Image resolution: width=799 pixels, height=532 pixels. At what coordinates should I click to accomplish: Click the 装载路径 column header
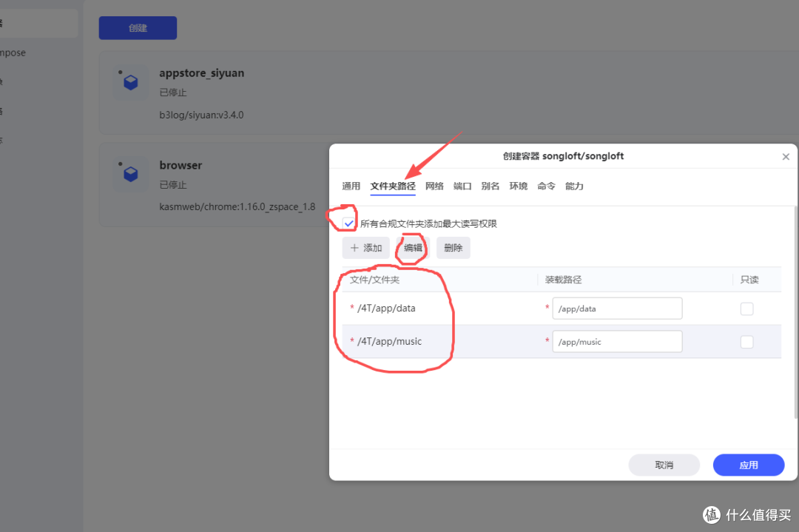pos(563,280)
